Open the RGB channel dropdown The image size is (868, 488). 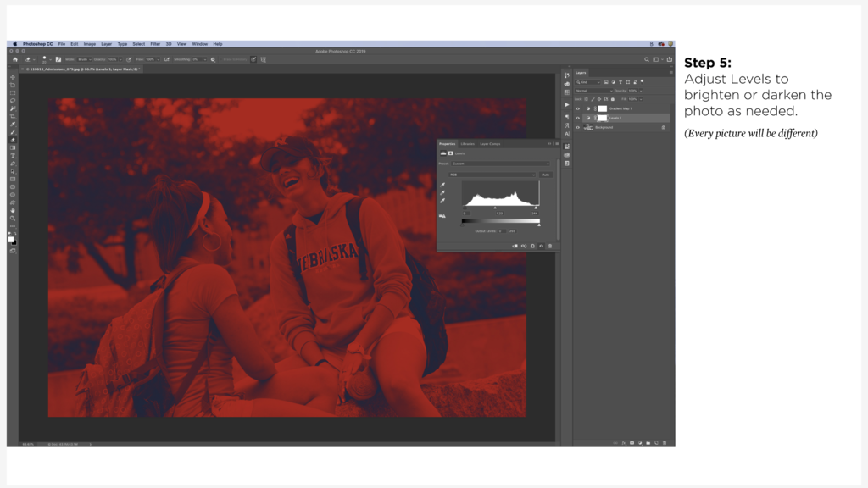(492, 175)
